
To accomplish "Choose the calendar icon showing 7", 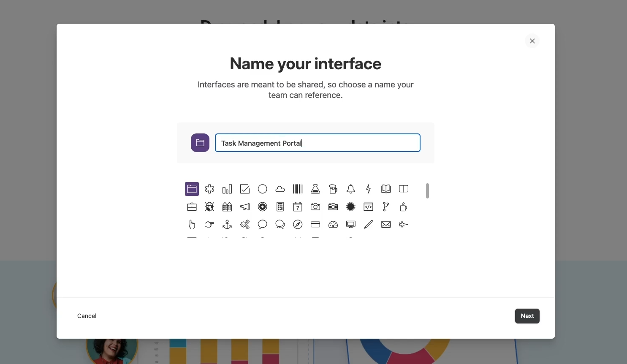I will (298, 207).
